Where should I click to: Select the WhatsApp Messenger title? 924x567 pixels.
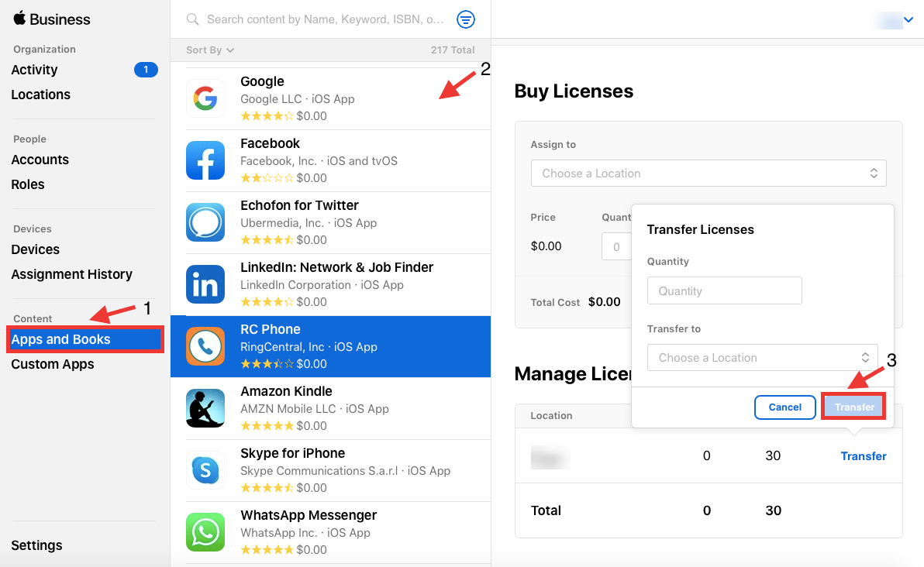pos(309,515)
